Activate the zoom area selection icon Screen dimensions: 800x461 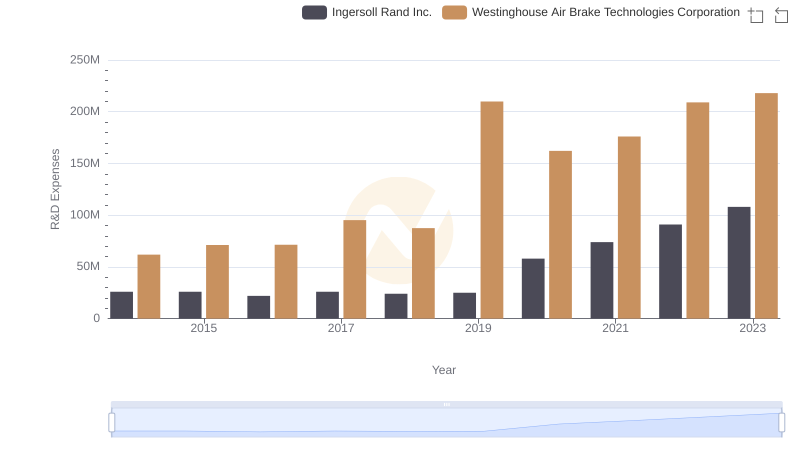pos(756,15)
